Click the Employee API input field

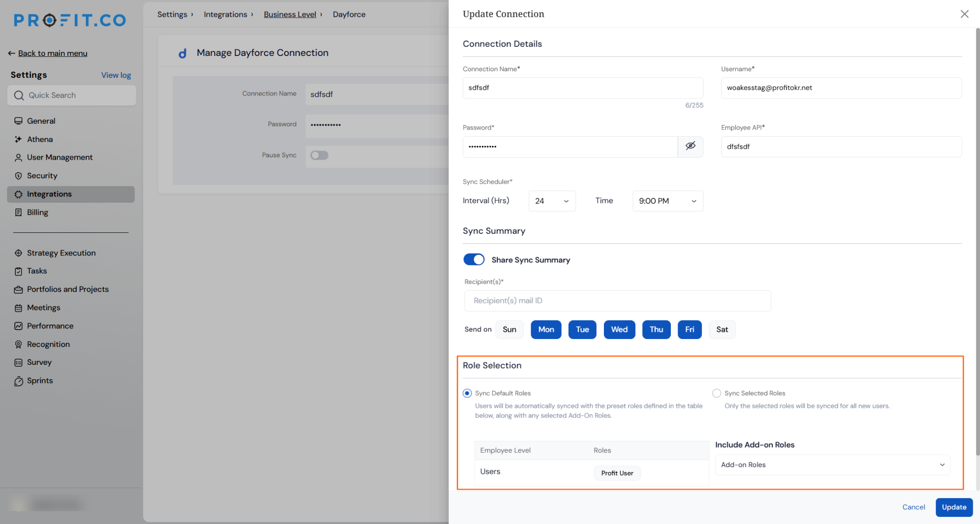coord(841,147)
